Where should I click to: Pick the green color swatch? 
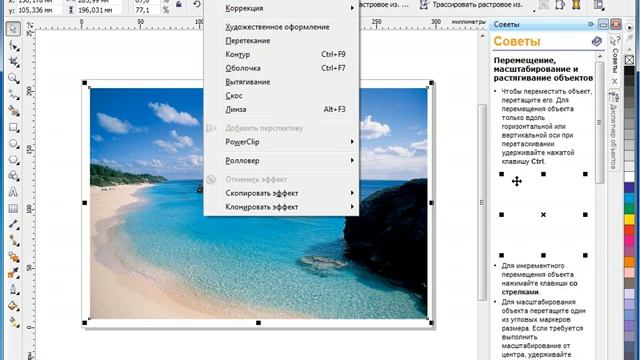pyautogui.click(x=629, y=209)
